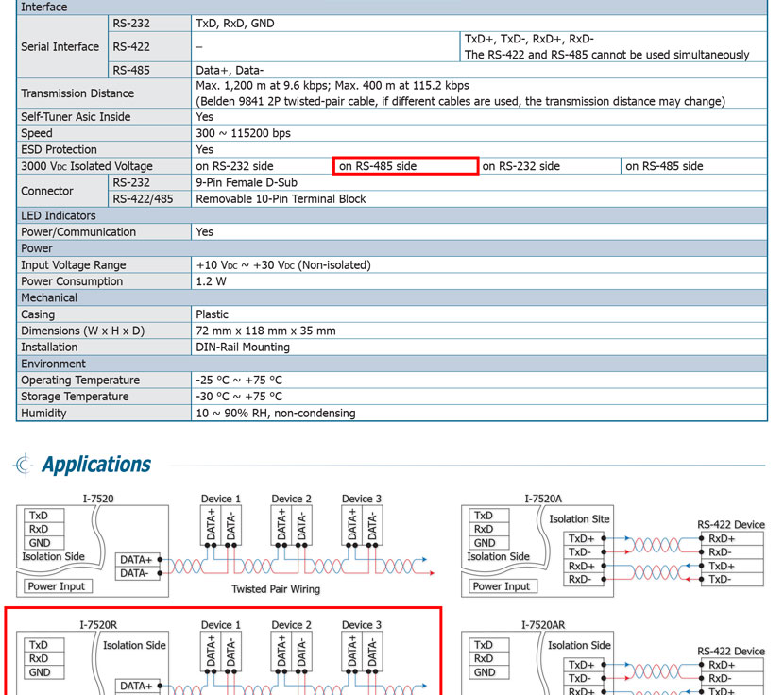Select the "9-Pin Female D-Sub" value
Screen dimensions: 784x695
(247, 182)
